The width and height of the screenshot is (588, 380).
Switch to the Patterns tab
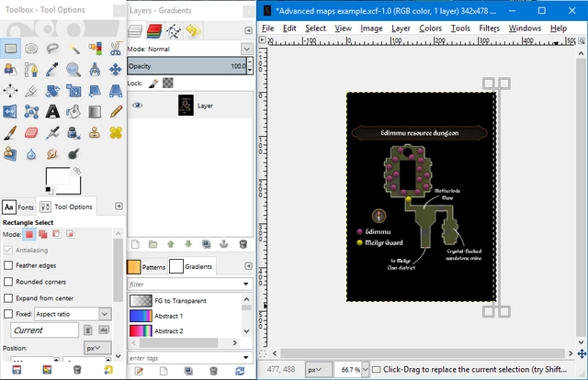click(x=147, y=267)
